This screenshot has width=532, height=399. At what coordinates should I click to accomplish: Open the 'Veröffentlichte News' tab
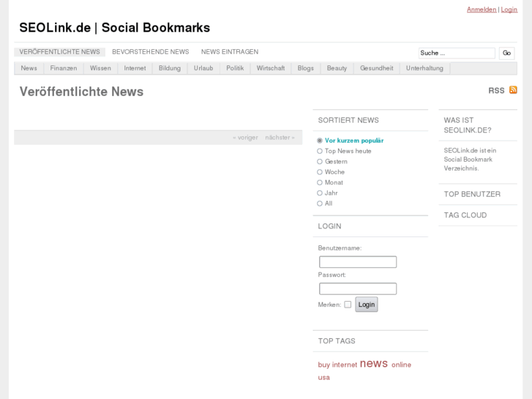(59, 52)
